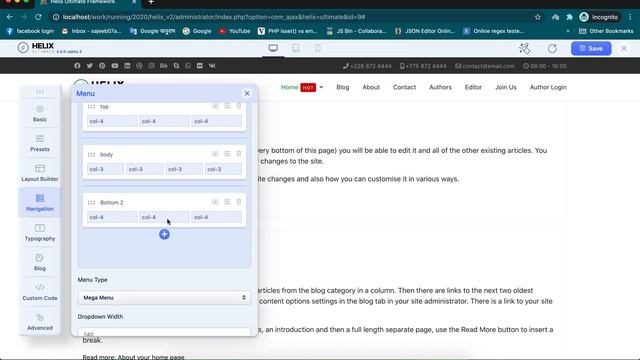Click the reset refresh icon beside Save
640x360 pixels.
[552, 49]
